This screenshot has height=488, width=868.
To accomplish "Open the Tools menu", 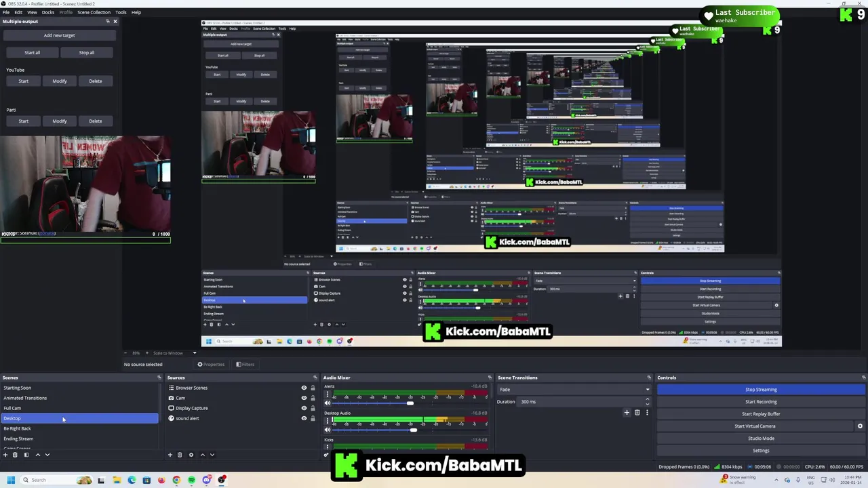I will (121, 12).
